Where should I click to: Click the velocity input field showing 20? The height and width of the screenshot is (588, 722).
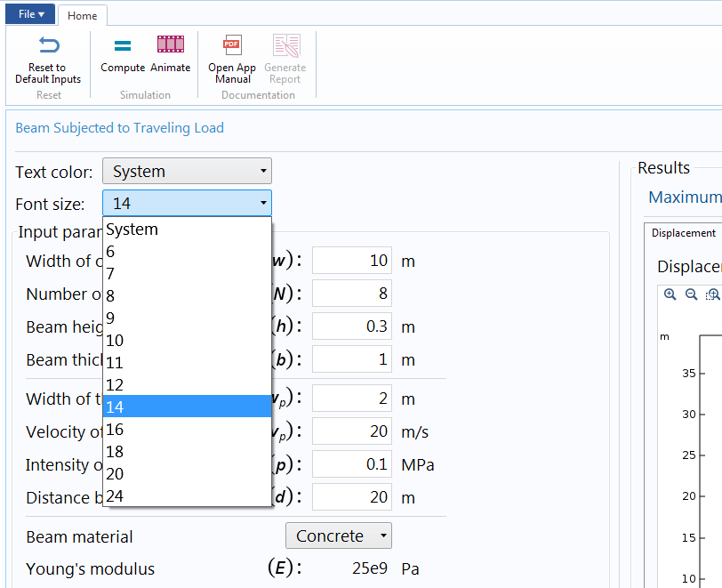[x=352, y=431]
